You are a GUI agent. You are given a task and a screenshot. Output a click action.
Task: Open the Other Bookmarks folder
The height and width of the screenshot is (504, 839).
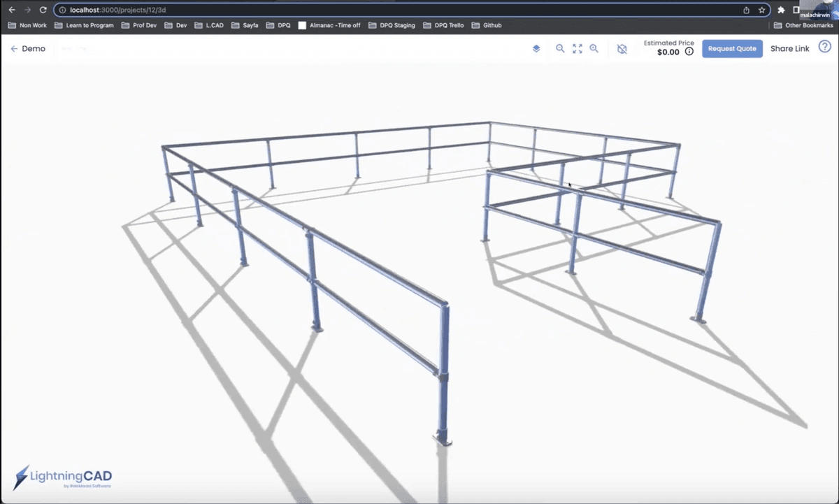pyautogui.click(x=803, y=25)
